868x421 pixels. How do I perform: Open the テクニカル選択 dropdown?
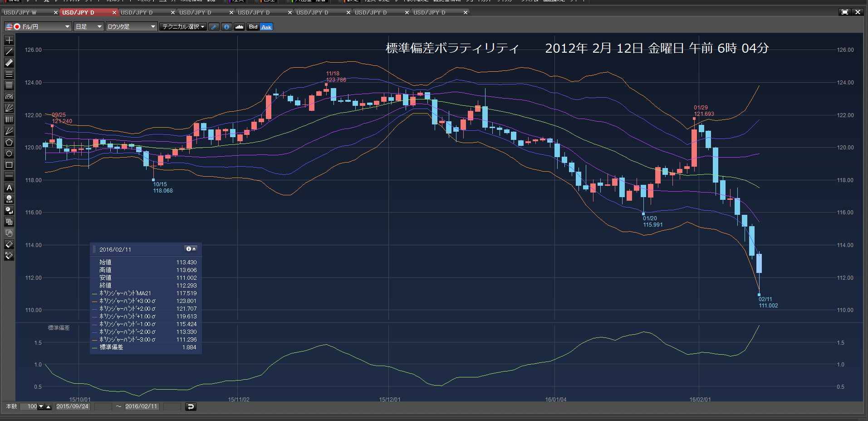point(183,27)
